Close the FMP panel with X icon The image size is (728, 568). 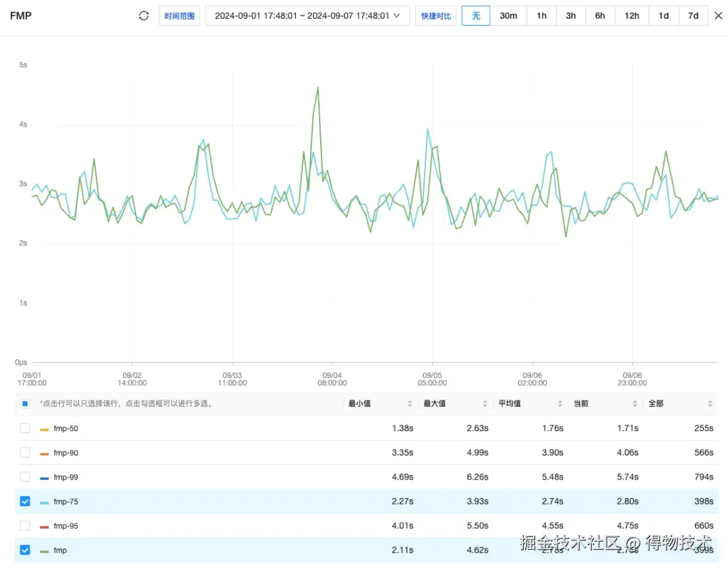719,15
